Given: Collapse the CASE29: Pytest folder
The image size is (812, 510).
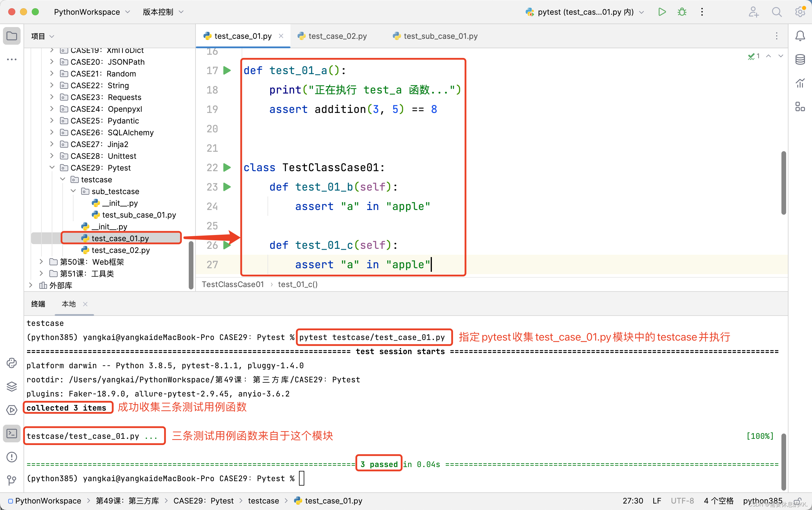Looking at the screenshot, I should click(x=51, y=168).
